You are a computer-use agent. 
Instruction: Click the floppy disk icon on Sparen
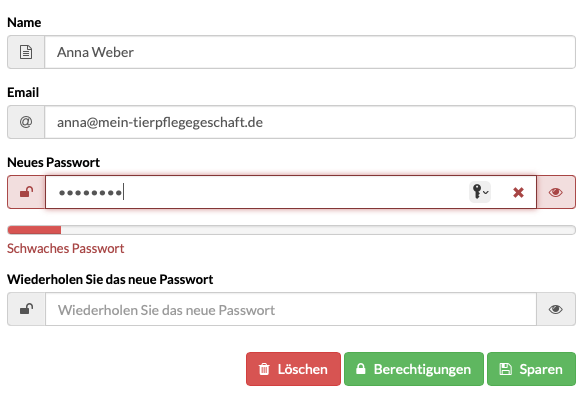point(505,369)
